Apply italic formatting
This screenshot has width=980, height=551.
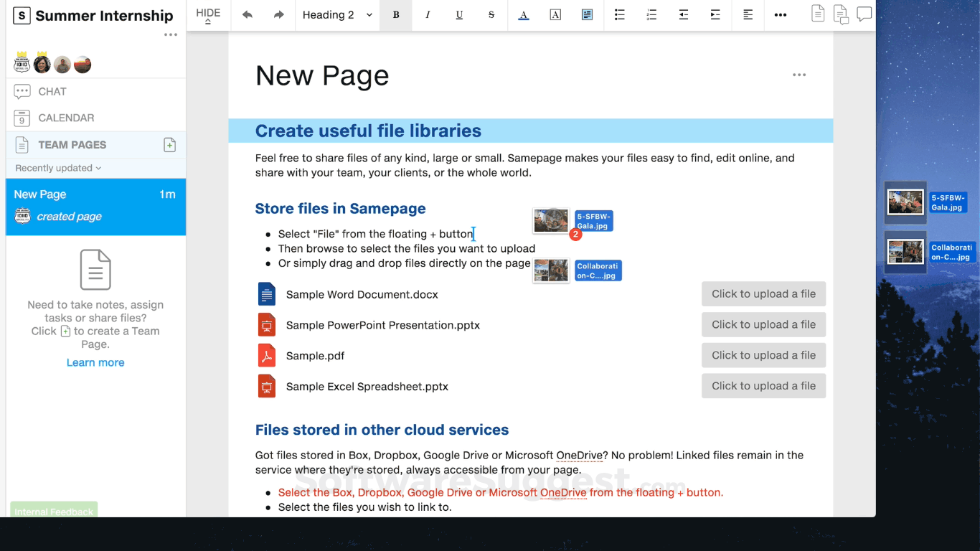click(428, 14)
